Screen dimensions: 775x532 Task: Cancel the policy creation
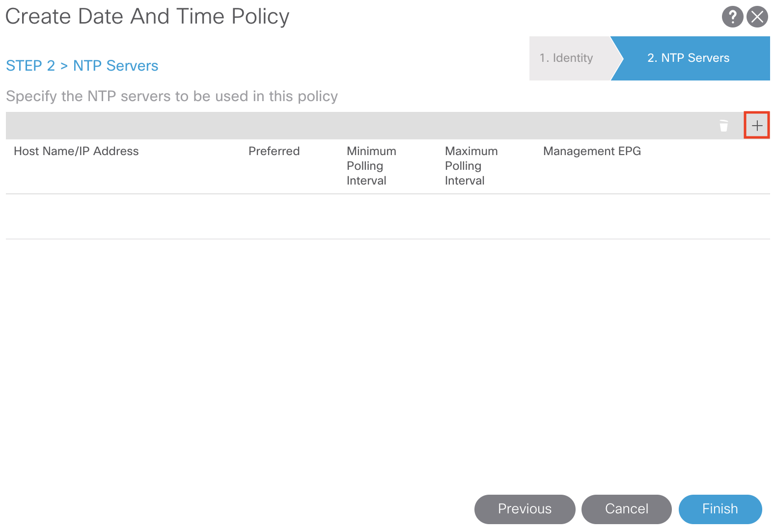tap(626, 509)
